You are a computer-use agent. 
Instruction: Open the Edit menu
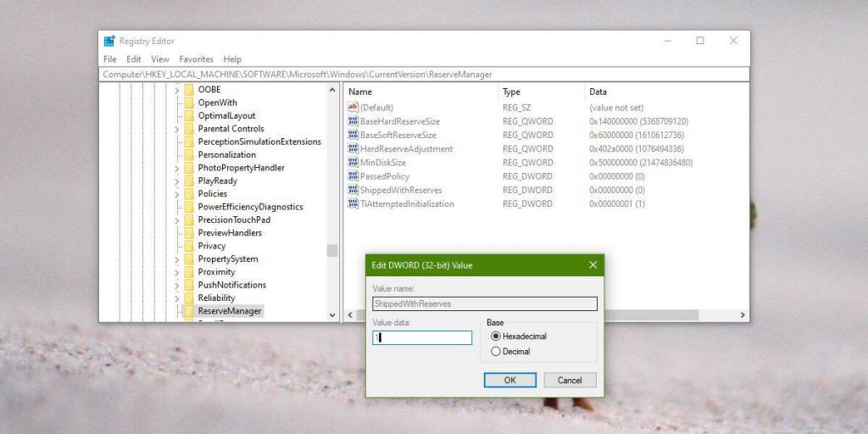point(133,59)
